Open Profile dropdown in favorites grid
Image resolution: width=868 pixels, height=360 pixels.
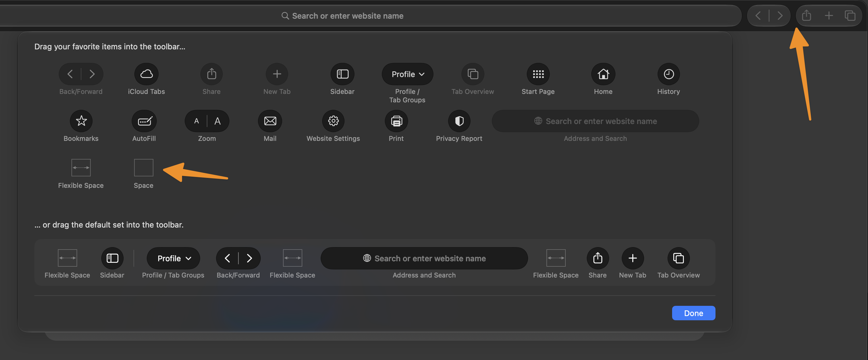407,74
